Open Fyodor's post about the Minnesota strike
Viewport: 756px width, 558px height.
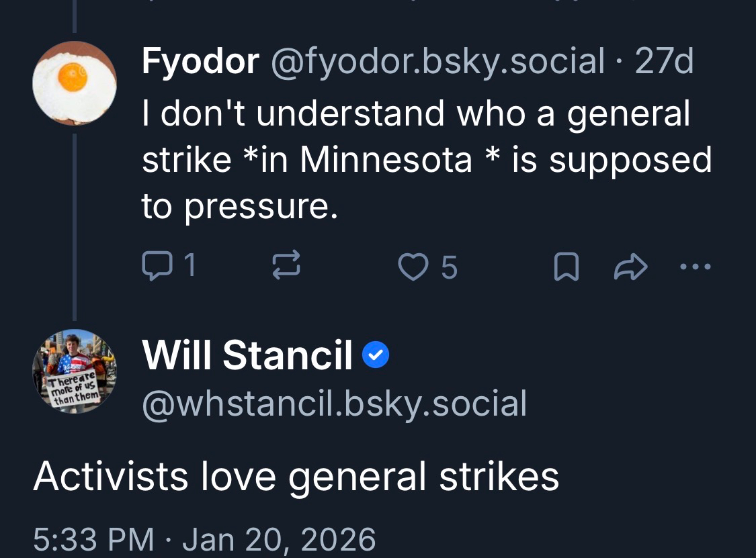(x=426, y=160)
